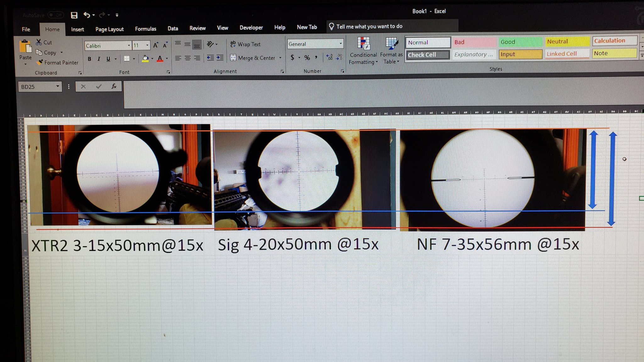Open the font size 11 dropdown

tap(147, 46)
